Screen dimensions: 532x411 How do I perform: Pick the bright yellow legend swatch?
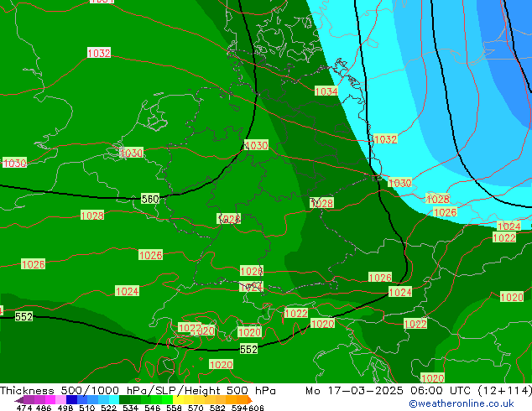point(179,400)
